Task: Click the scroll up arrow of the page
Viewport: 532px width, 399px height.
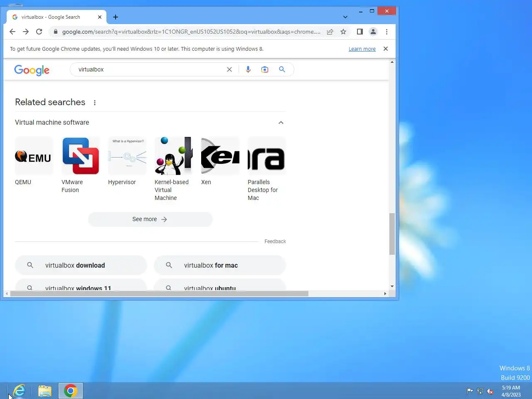Action: [392, 62]
